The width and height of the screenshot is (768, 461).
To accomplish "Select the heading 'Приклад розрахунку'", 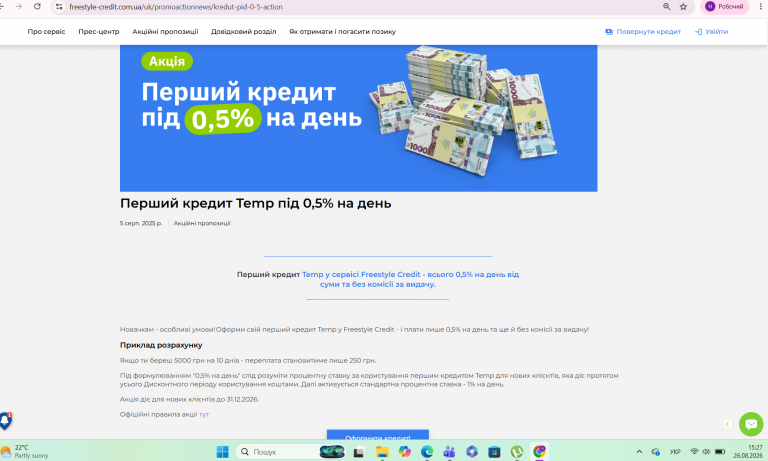I will click(x=161, y=345).
